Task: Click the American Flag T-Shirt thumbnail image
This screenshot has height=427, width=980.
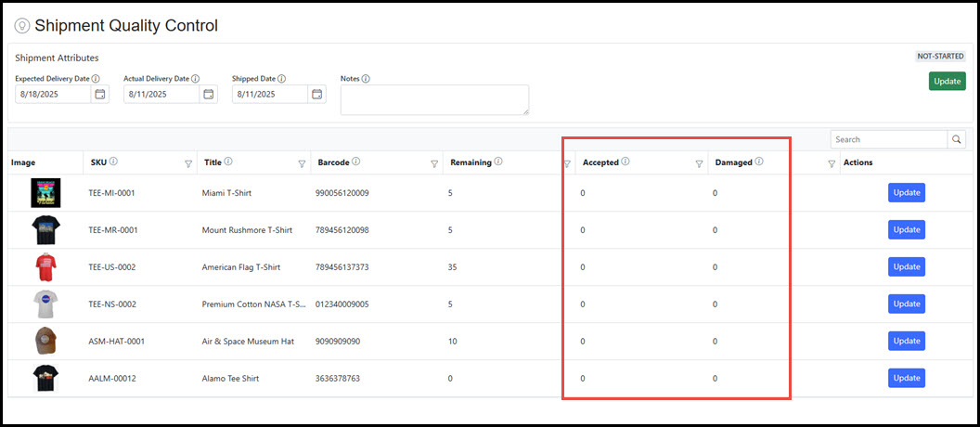Action: 45,266
